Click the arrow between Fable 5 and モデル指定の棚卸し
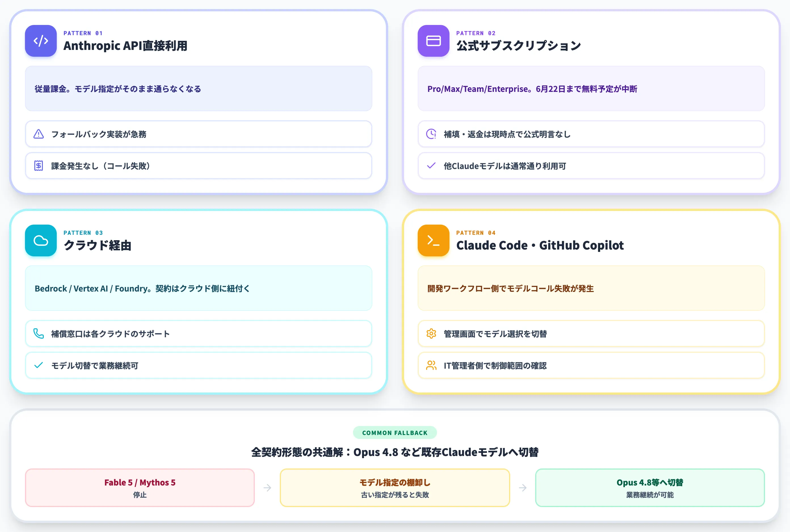This screenshot has height=532, width=790. [268, 488]
